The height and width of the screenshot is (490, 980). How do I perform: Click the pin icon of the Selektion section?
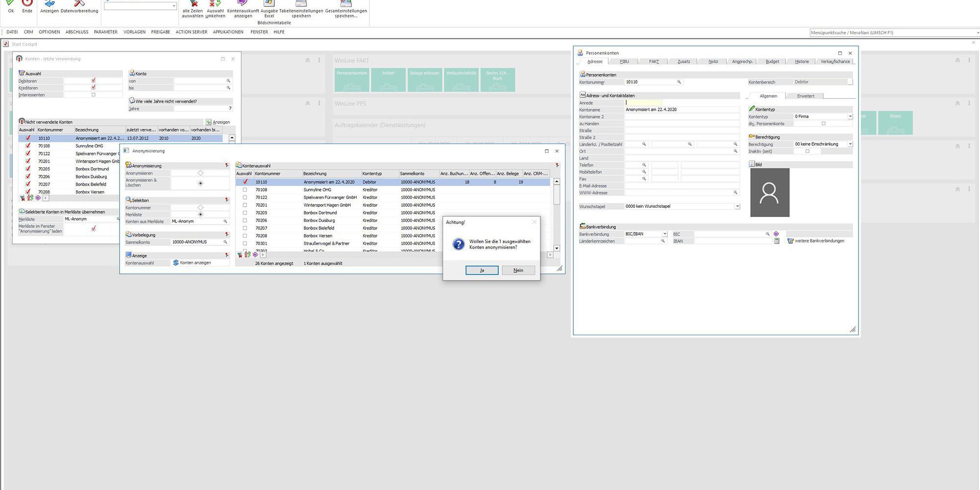(x=226, y=200)
